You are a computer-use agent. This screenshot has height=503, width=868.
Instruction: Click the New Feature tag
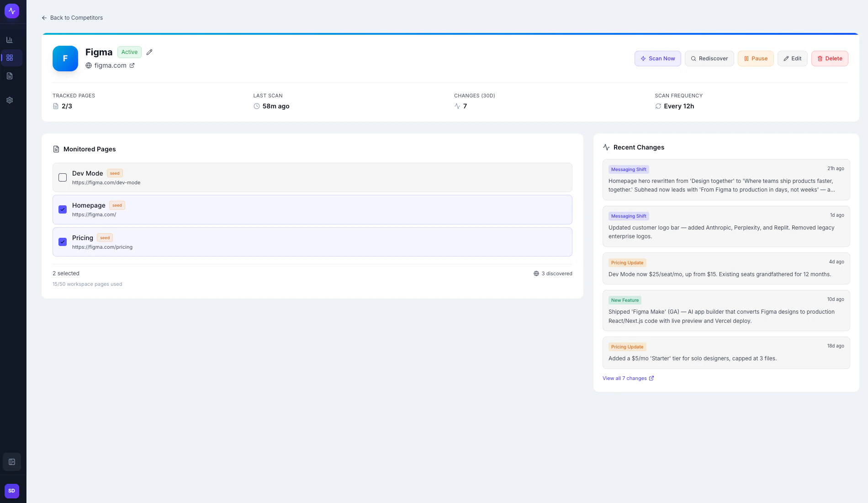[x=625, y=300]
